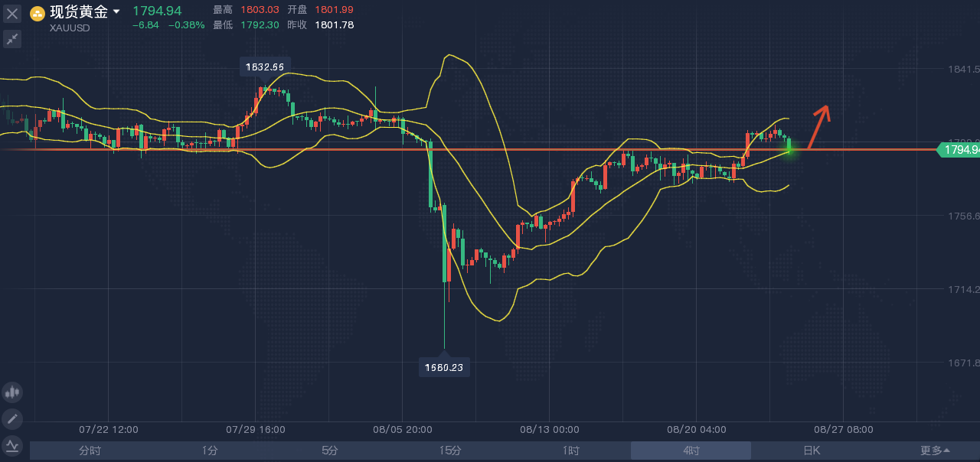Image resolution: width=980 pixels, height=462 pixels.
Task: Click the 08/27 08:00 time axis label
Action: (x=843, y=430)
